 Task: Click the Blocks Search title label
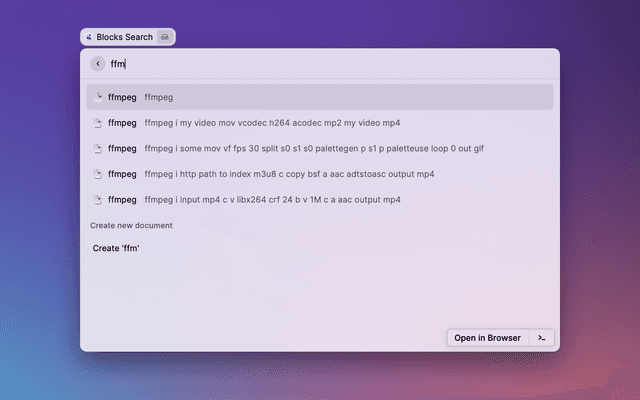125,37
